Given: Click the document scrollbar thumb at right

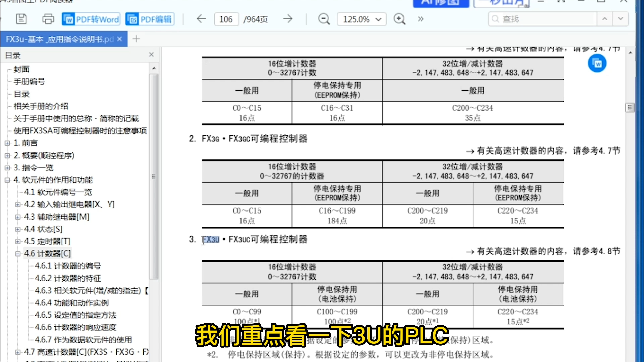Looking at the screenshot, I should (x=630, y=108).
